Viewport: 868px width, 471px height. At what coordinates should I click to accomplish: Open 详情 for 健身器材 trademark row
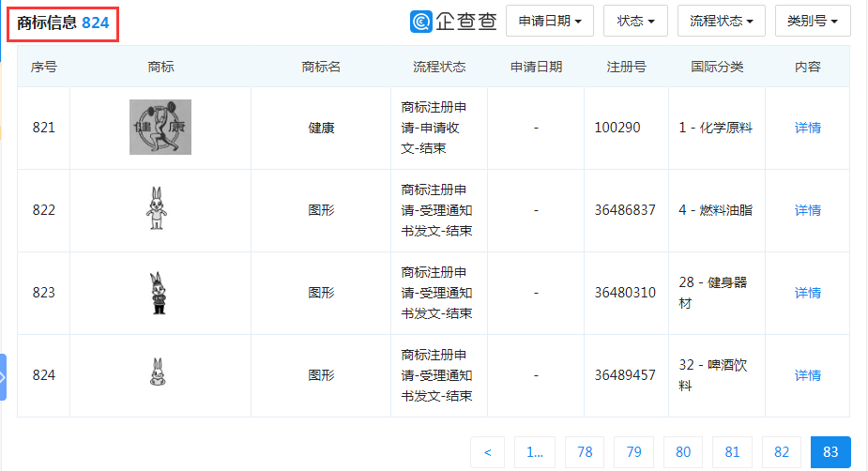(x=807, y=293)
